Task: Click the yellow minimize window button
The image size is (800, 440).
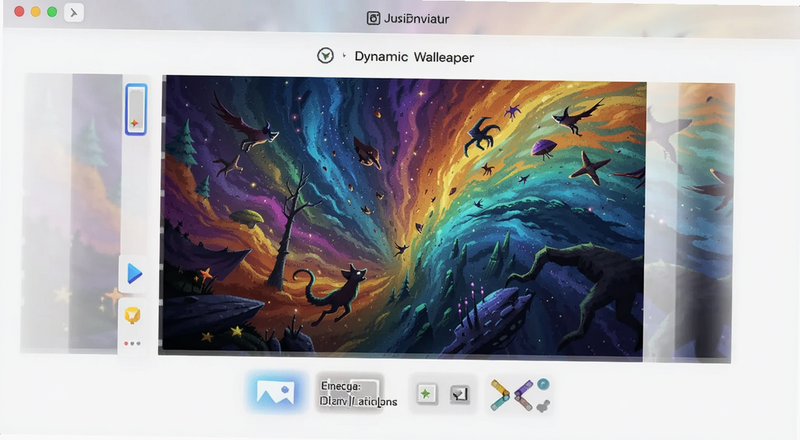Action: (36, 12)
